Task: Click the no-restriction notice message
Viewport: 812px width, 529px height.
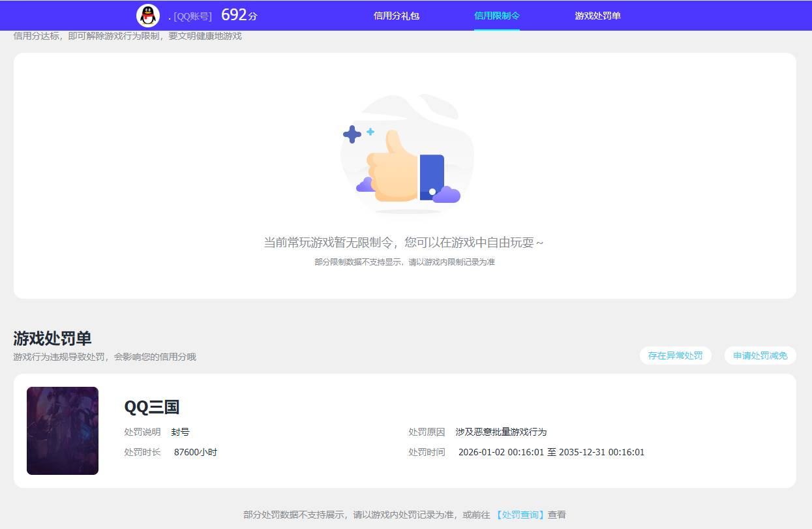Action: pos(406,241)
